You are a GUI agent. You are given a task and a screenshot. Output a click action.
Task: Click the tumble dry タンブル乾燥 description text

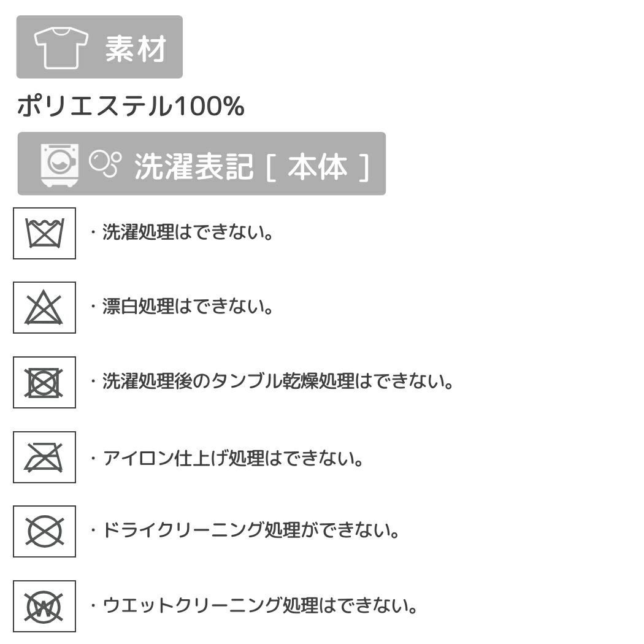point(277,382)
